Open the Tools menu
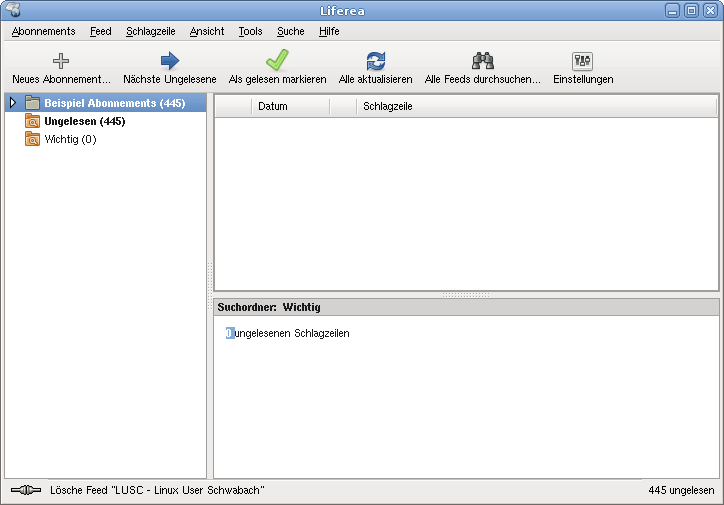 coord(250,31)
